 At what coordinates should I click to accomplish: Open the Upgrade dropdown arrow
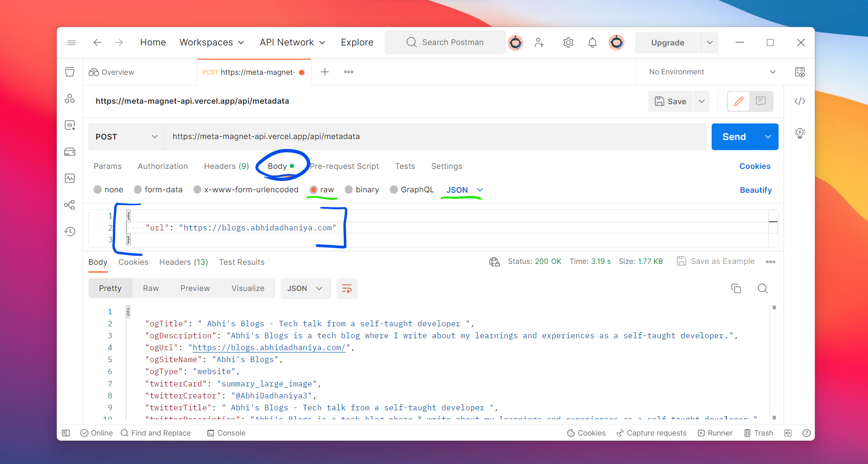[x=710, y=43]
